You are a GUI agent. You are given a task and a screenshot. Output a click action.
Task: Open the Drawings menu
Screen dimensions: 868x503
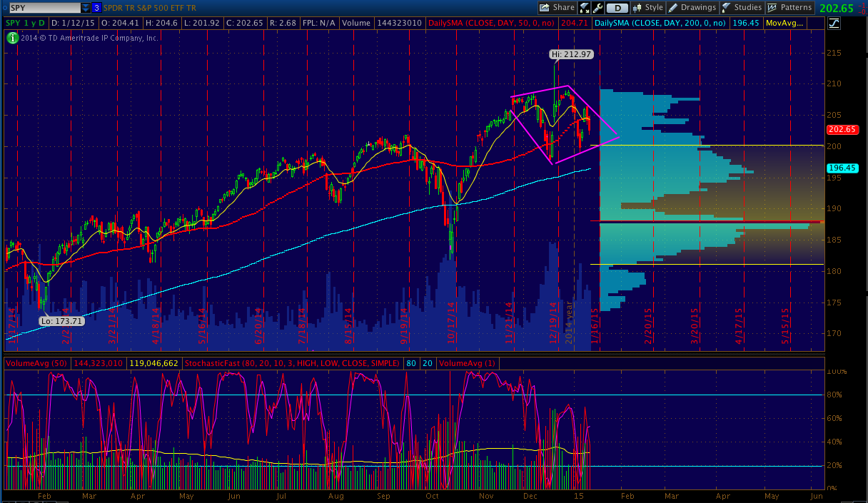(692, 8)
